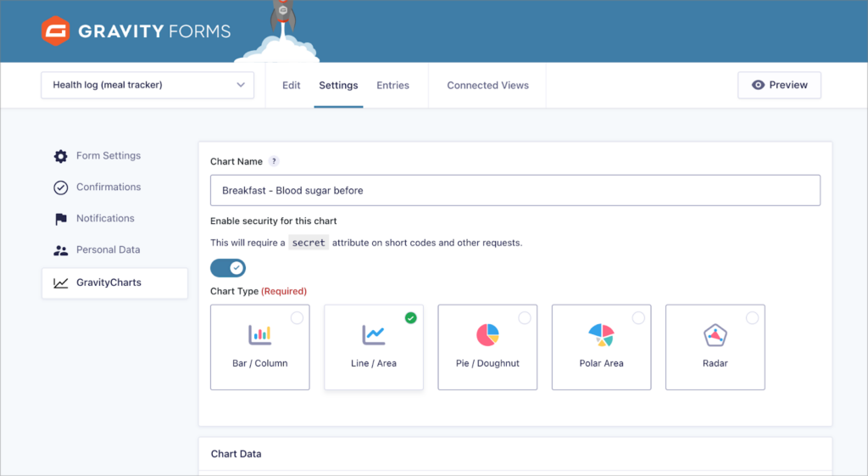
Task: Click the 'Enable security for this chart' label
Action: (274, 221)
